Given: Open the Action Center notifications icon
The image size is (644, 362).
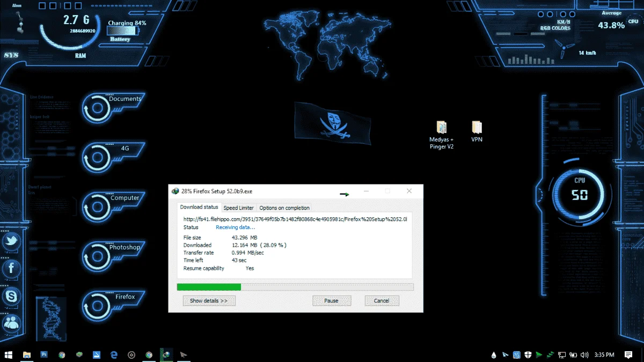Looking at the screenshot, I should point(628,354).
